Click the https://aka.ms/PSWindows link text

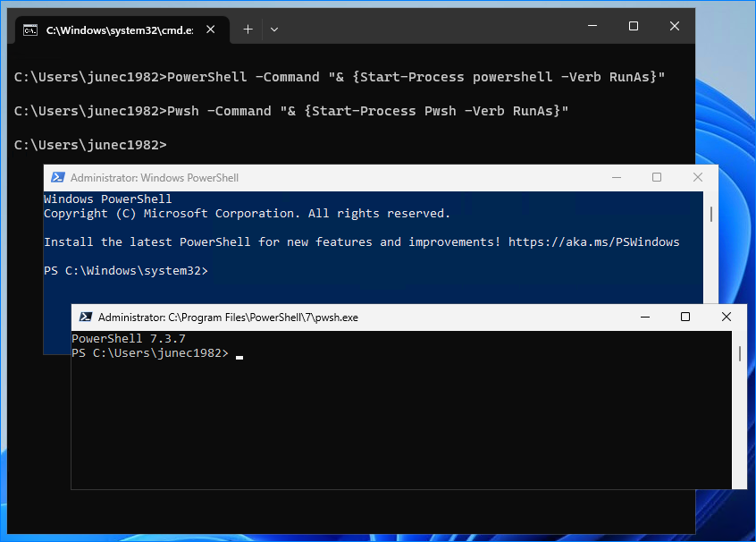(x=593, y=241)
